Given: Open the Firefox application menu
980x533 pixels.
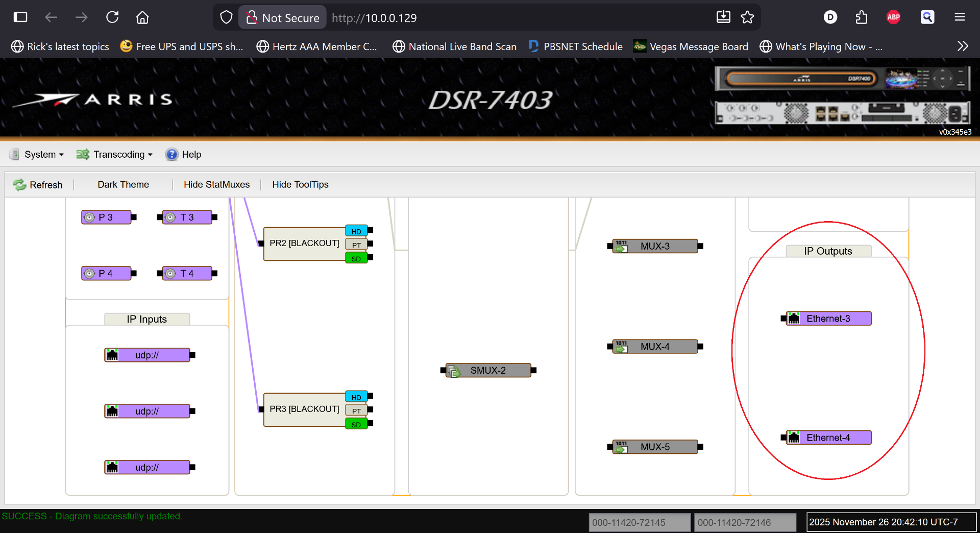Looking at the screenshot, I should pos(959,17).
